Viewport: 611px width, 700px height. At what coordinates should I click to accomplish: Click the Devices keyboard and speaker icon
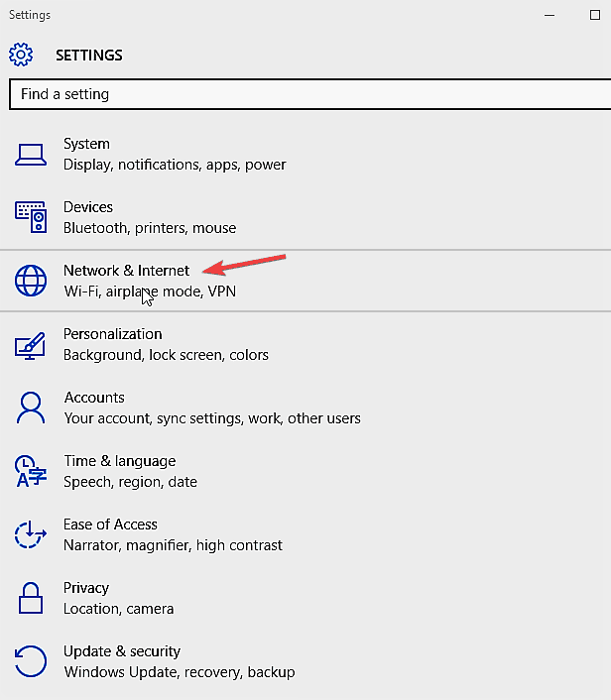(x=31, y=217)
